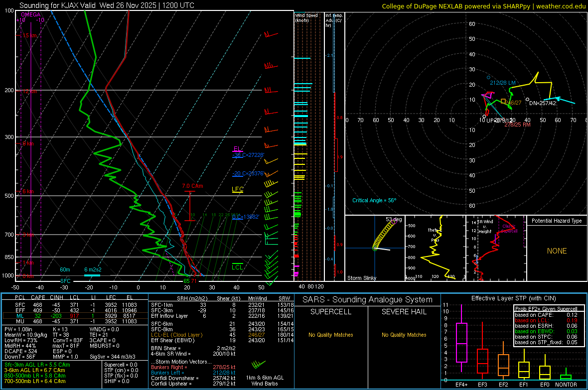Click the 9 km height marker
588x390 pixels.
coord(28,143)
